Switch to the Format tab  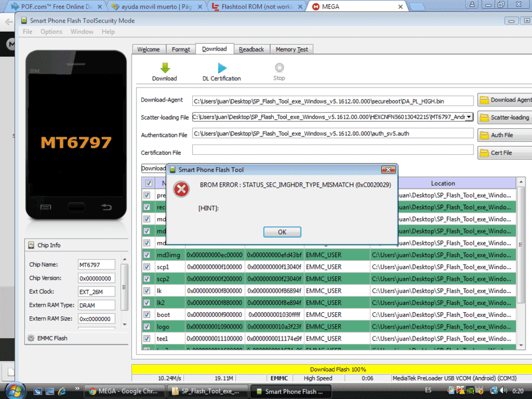(x=181, y=49)
